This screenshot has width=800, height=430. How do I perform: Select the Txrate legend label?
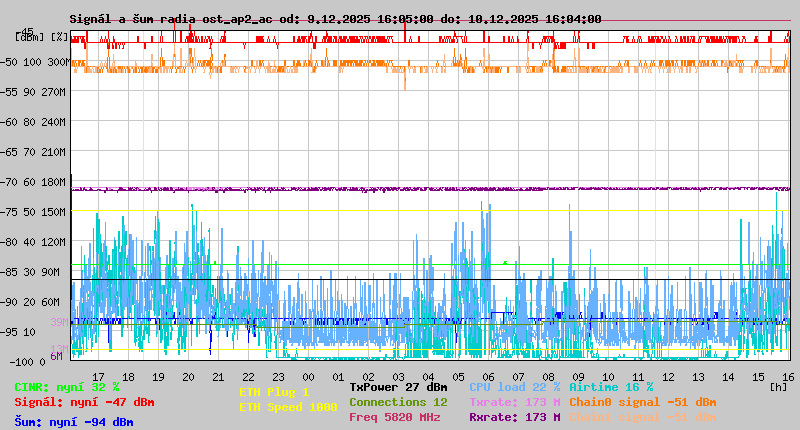tap(514, 402)
